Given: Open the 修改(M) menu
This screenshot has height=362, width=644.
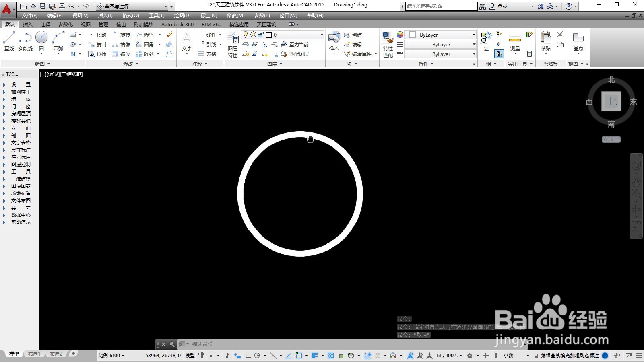Looking at the screenshot, I should click(x=235, y=16).
